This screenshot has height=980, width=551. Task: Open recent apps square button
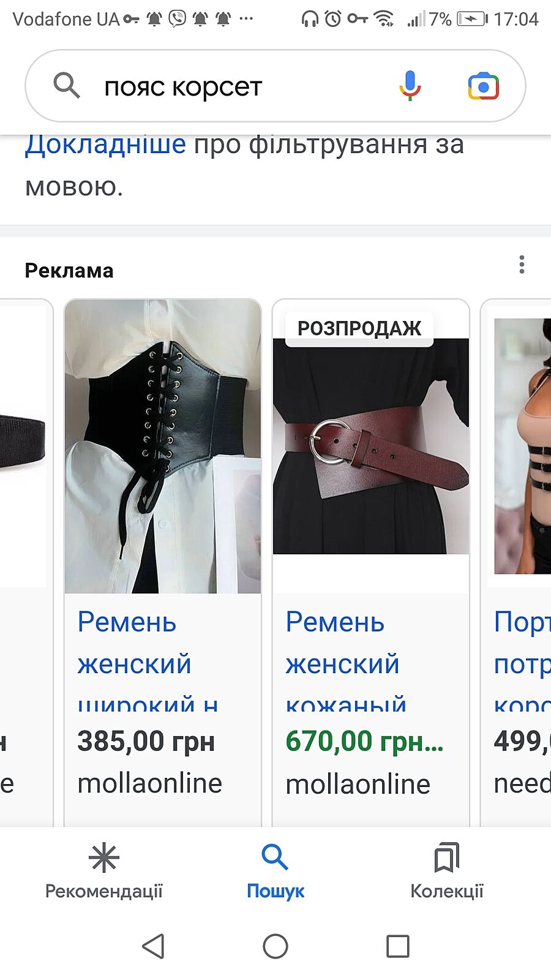(398, 946)
